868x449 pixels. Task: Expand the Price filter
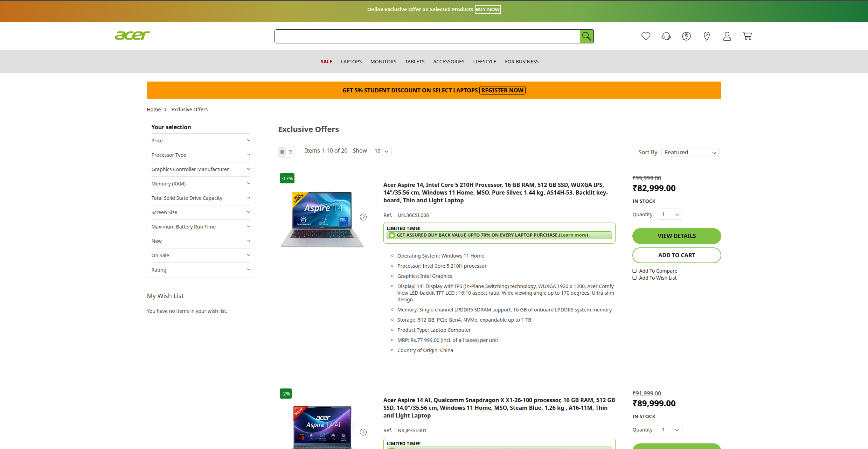(201, 141)
